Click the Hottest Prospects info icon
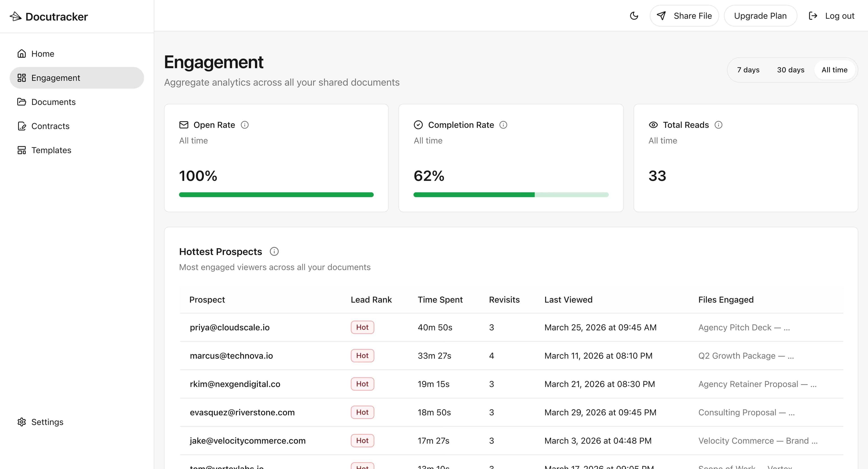 [274, 252]
